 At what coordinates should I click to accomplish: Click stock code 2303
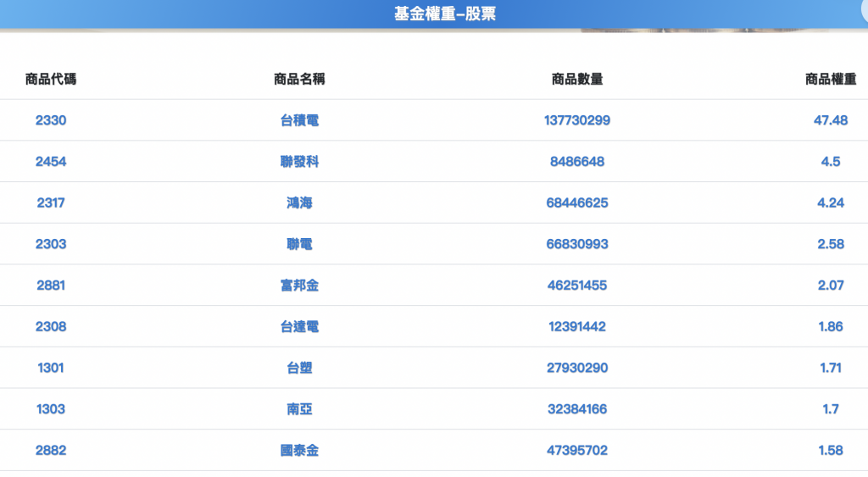51,244
